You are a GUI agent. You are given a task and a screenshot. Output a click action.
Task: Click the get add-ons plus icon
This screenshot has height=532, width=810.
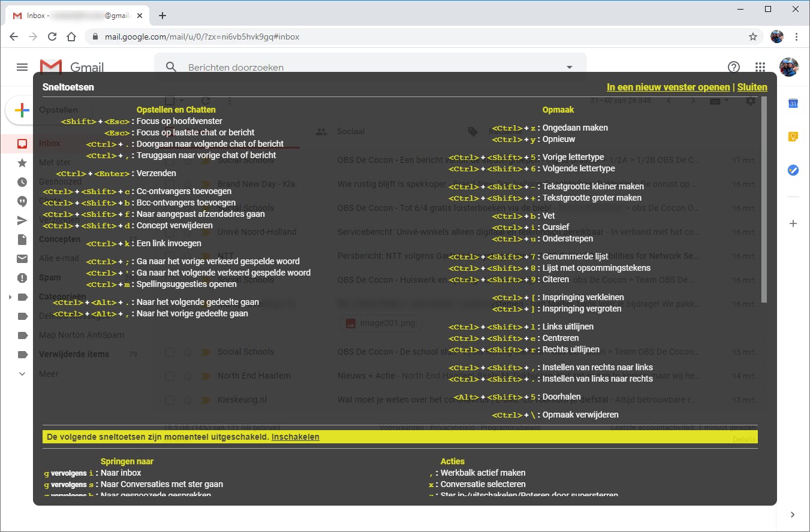pyautogui.click(x=793, y=223)
